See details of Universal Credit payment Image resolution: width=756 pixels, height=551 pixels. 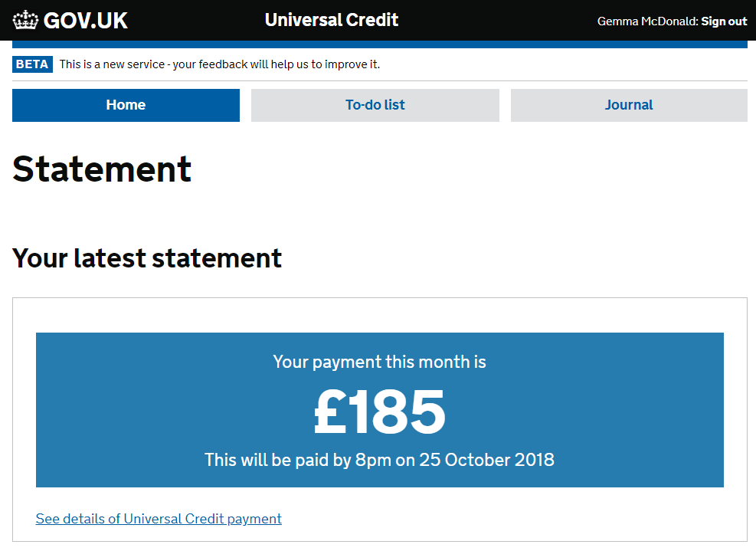coord(159,519)
